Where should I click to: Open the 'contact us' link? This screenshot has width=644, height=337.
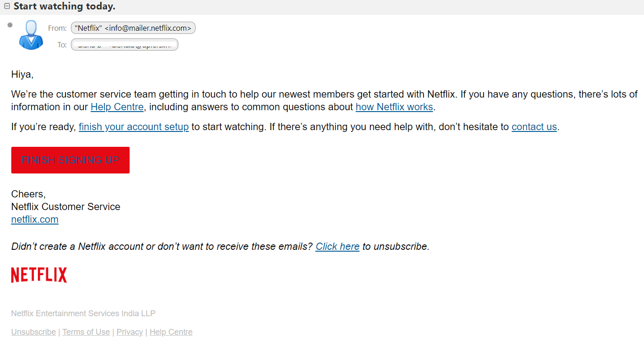[534, 127]
